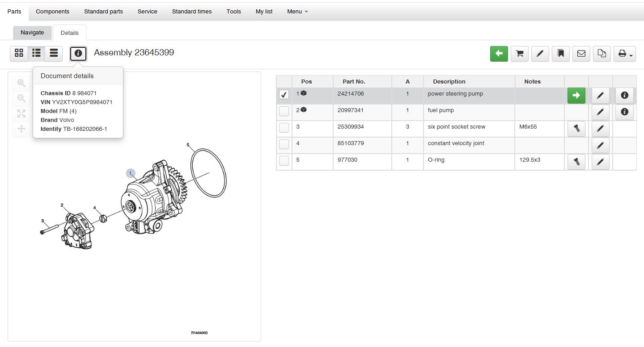Toggle the document details info button
This screenshot has width=644, height=347.
[78, 54]
